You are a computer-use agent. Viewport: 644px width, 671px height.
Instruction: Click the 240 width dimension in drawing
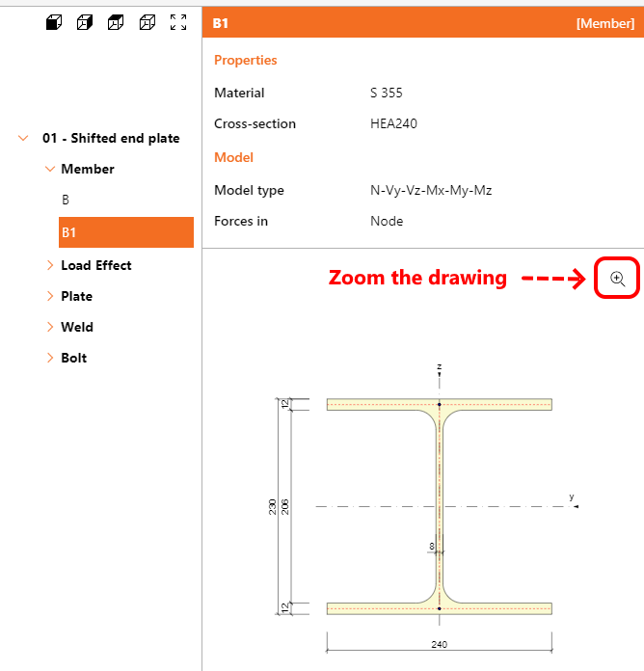pyautogui.click(x=440, y=644)
